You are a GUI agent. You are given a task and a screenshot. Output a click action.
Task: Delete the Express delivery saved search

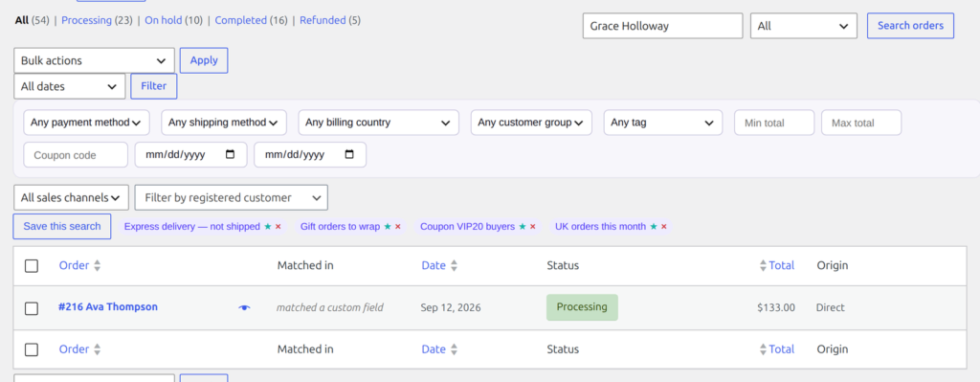coord(278,226)
